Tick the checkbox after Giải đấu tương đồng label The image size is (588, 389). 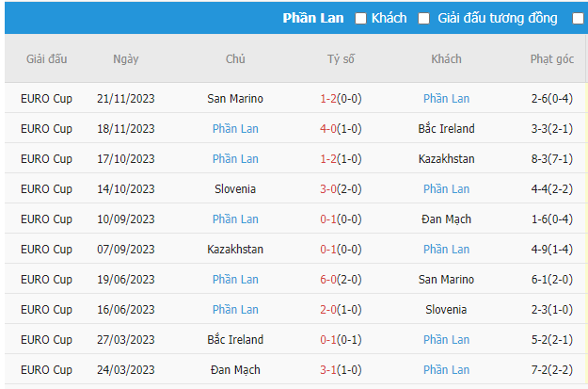coord(578,19)
